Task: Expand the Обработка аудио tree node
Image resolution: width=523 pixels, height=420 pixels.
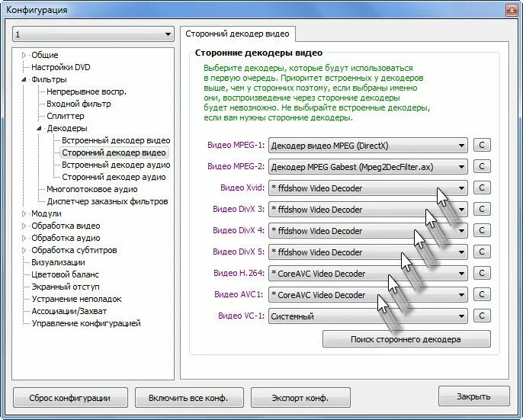Action: 24,238
